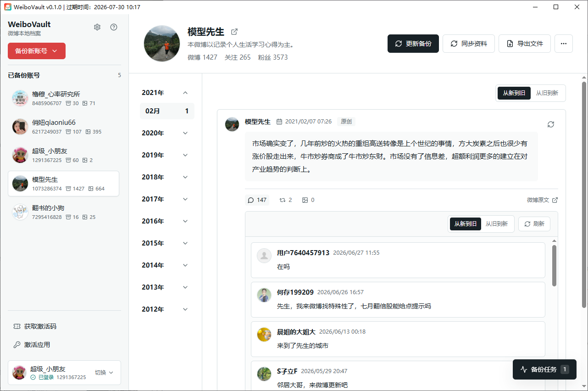Screen dimensions: 588x391
Task: Click the comment list scrollbar thumb
Action: click(x=554, y=266)
